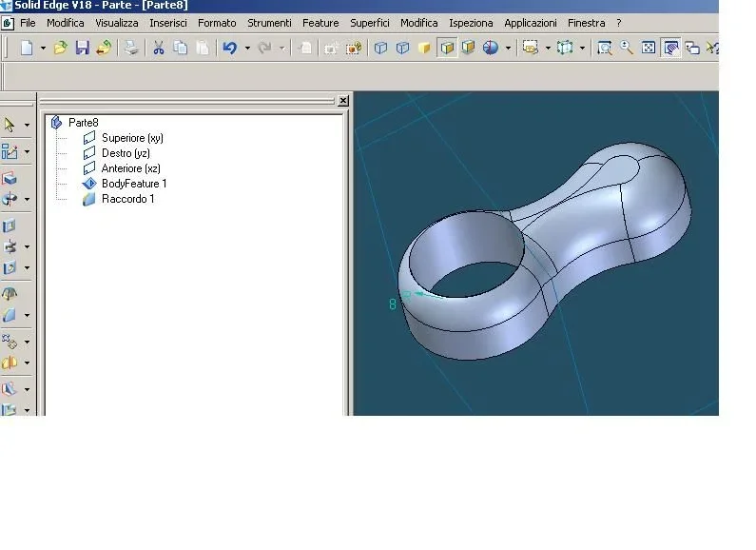Select Raccordo 1 in the feature tree
Viewport: 756px width, 550px height.
127,199
